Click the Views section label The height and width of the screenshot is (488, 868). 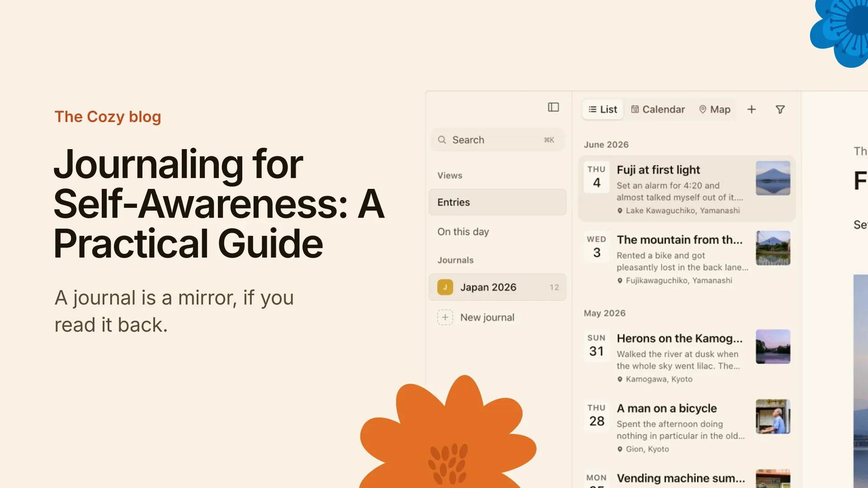449,175
